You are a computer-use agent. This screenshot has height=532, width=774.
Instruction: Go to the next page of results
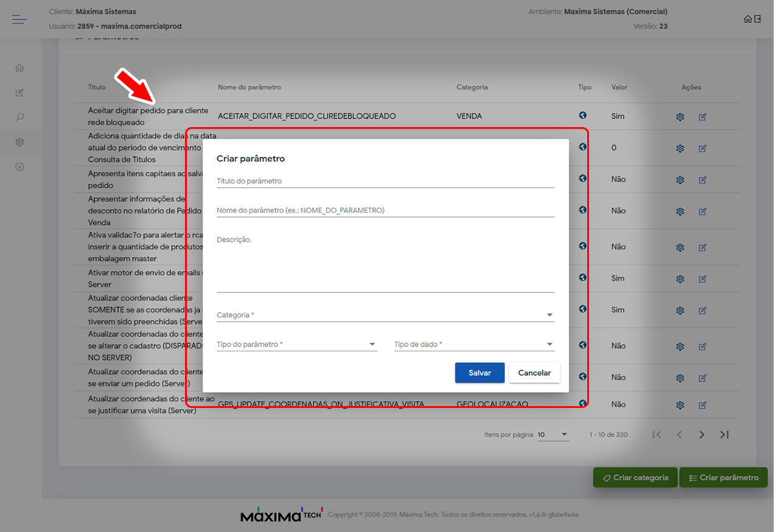click(702, 435)
